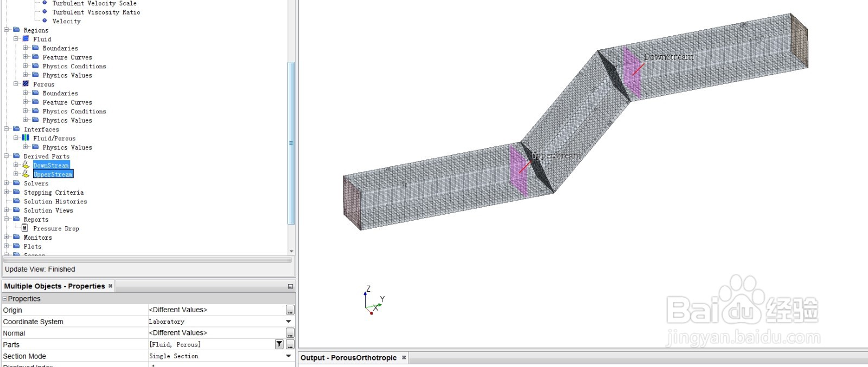Screen dimensions: 868x367
Task: Minimize the Properties panel with its icon
Action: 290,286
